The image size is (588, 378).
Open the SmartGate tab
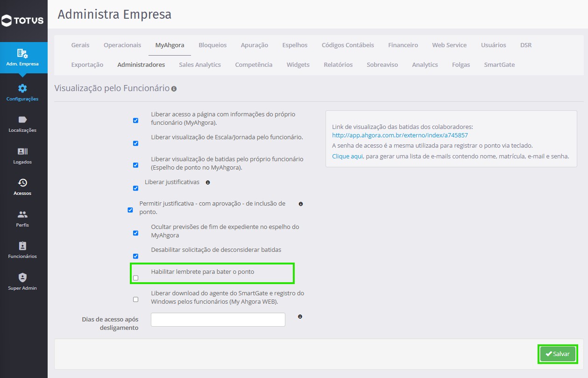499,65
